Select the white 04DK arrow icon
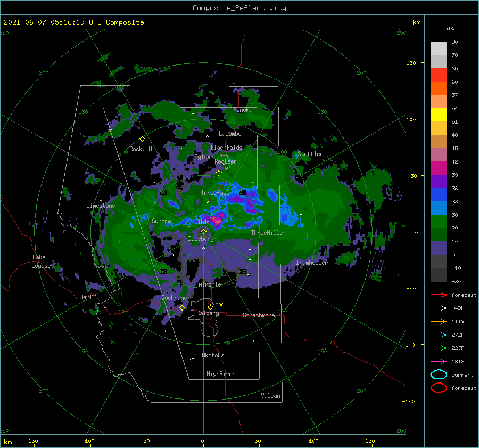Screen dimensions: 479x448 [439, 308]
